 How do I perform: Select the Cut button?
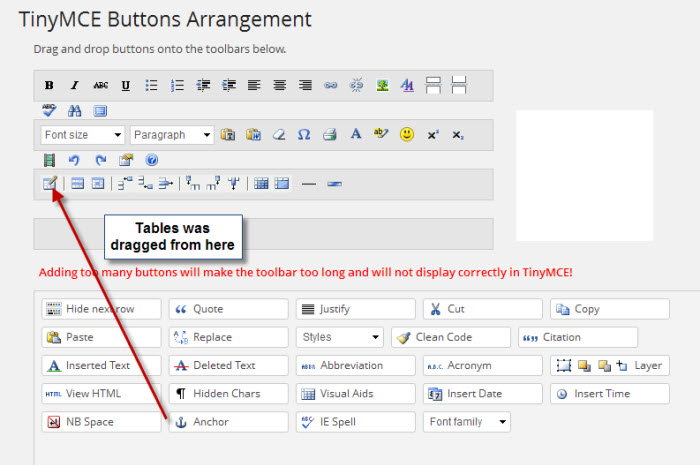(483, 309)
